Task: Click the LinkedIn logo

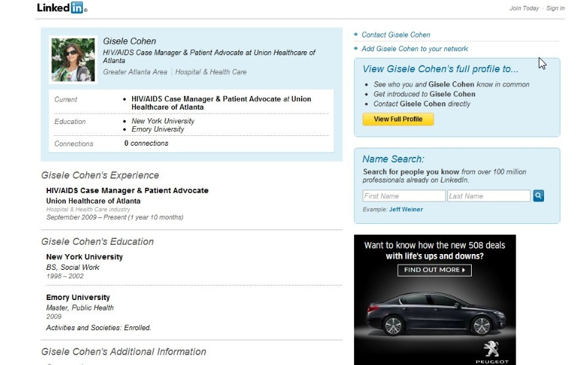Action: [x=62, y=7]
